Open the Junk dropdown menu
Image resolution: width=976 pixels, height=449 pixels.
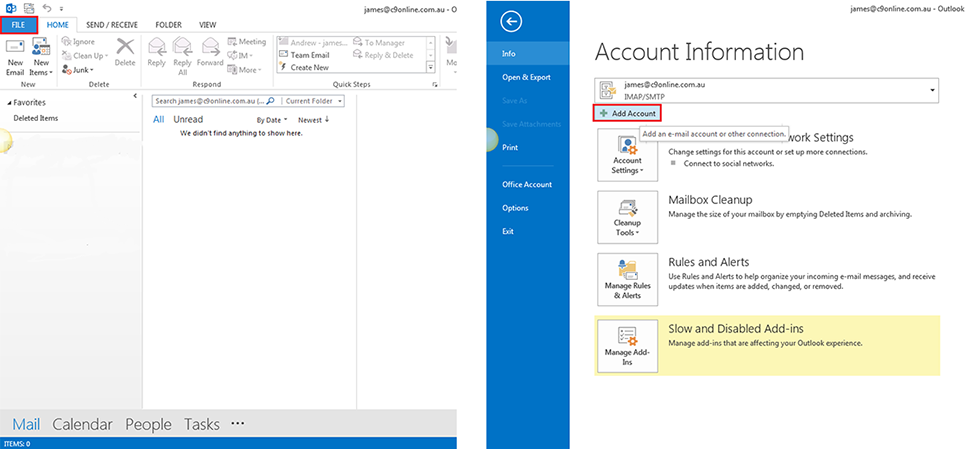tap(78, 70)
